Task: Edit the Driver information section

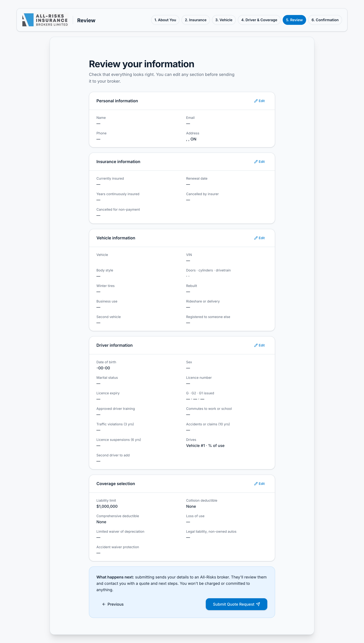Action: tap(260, 345)
